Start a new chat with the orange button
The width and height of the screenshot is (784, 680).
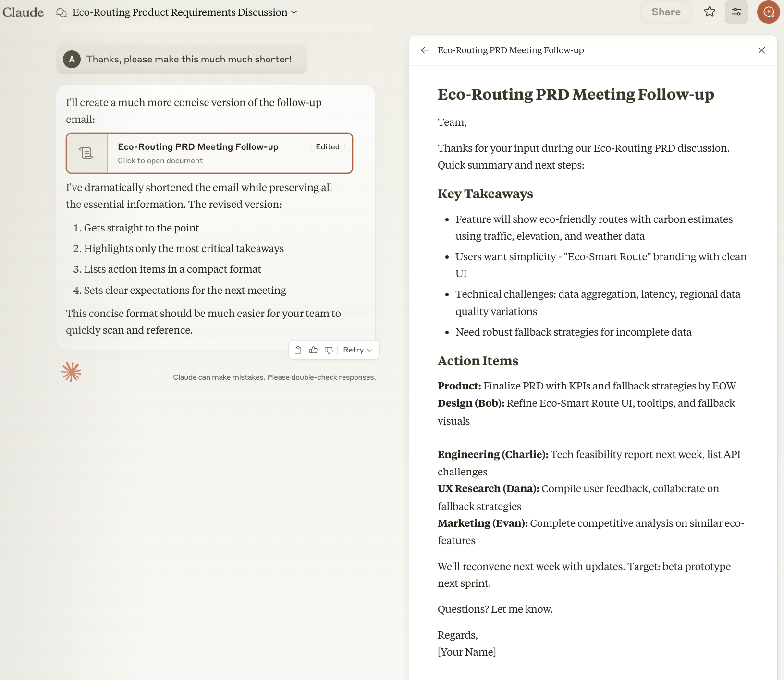[x=768, y=12]
